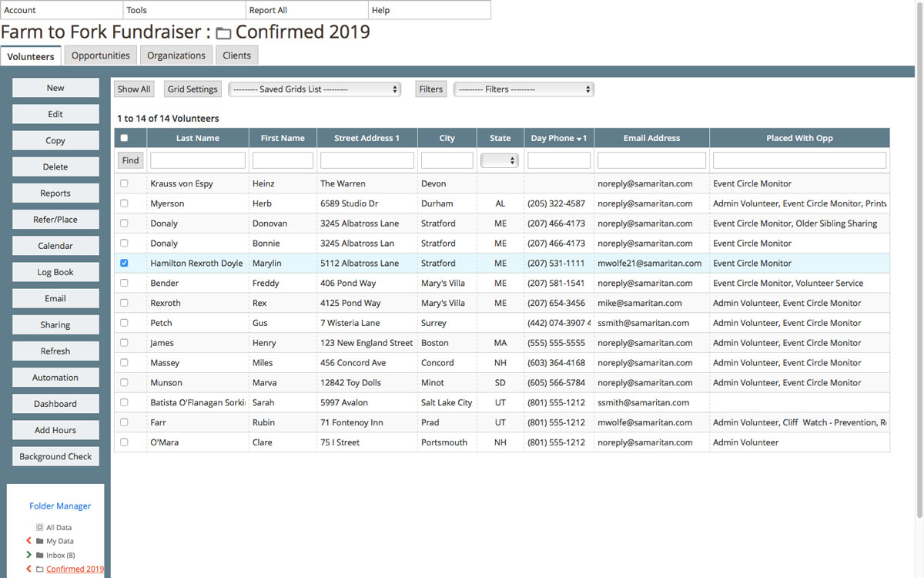924x578 pixels.
Task: Check the box for Myerson row
Action: 124,203
